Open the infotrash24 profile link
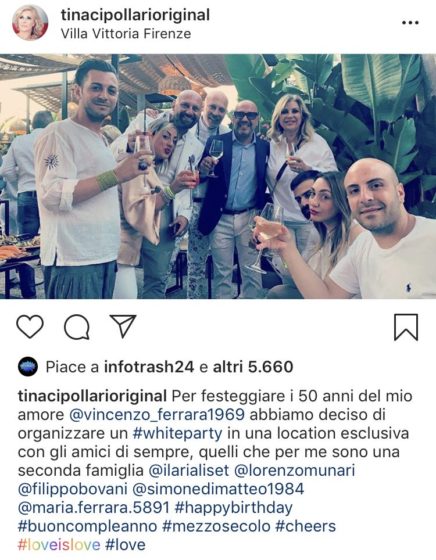 click(149, 367)
